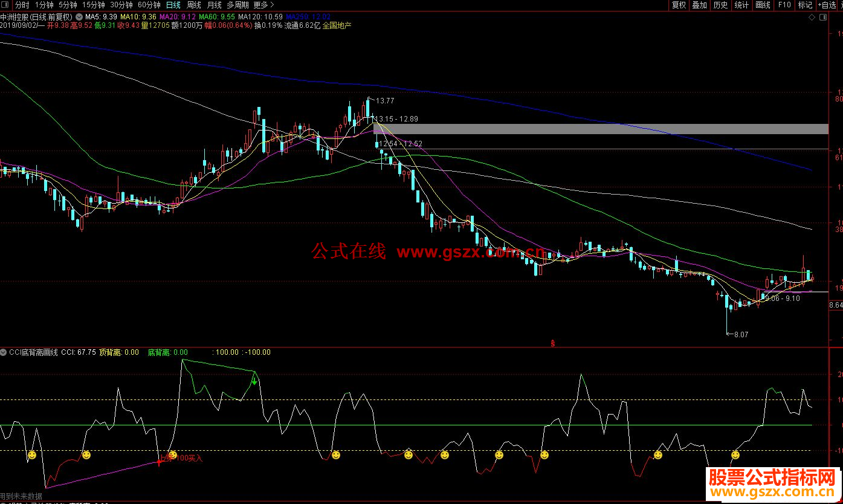The image size is (843, 504).
Task: Click the 13.15 - 12.89 gap label
Action: (397, 119)
